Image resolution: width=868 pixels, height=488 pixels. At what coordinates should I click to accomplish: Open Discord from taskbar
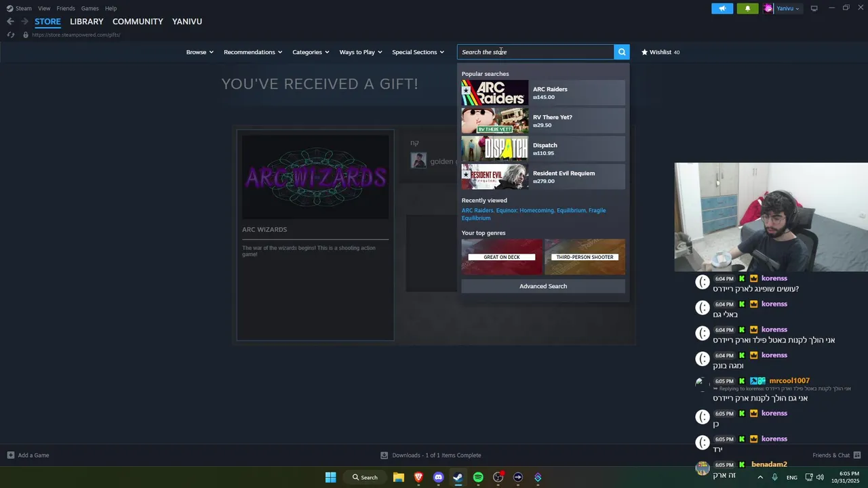(x=438, y=477)
